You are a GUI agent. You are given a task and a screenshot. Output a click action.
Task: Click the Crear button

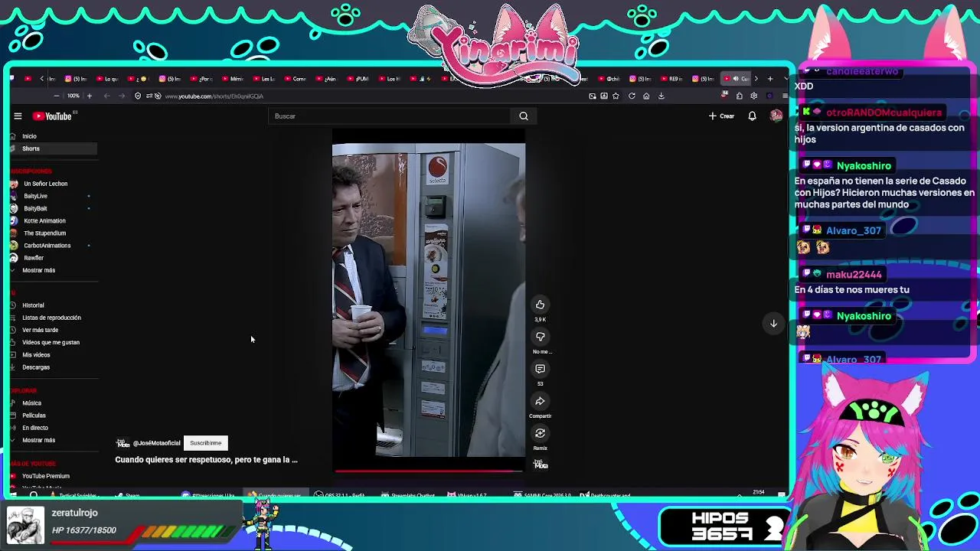pos(721,116)
